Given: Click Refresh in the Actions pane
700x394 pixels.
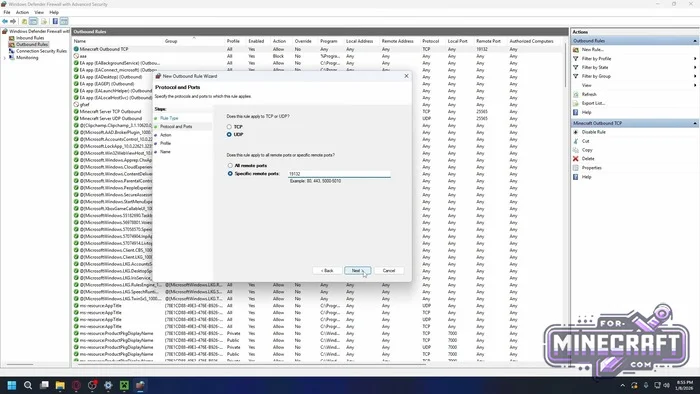Looking at the screenshot, I should [x=589, y=94].
